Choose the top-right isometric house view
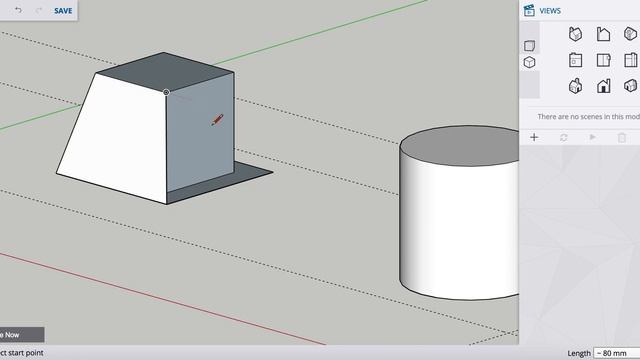Image resolution: width=640 pixels, height=360 pixels. [x=631, y=33]
